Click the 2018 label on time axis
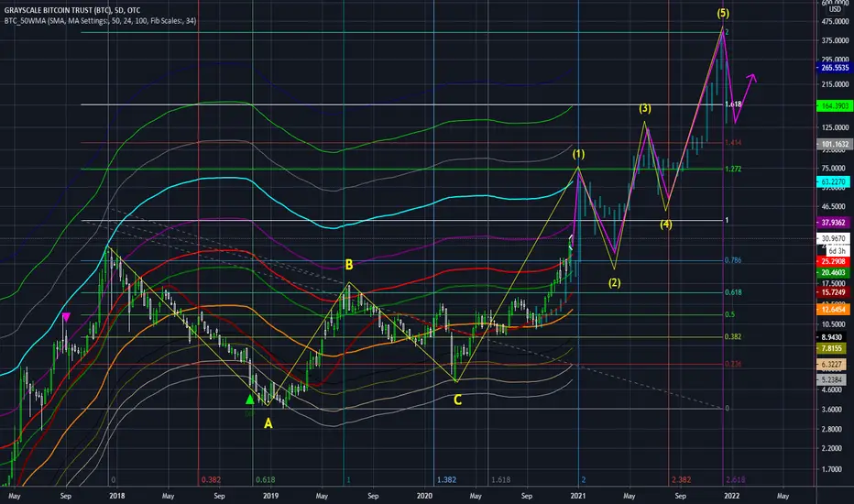This screenshot has width=854, height=504. [116, 496]
